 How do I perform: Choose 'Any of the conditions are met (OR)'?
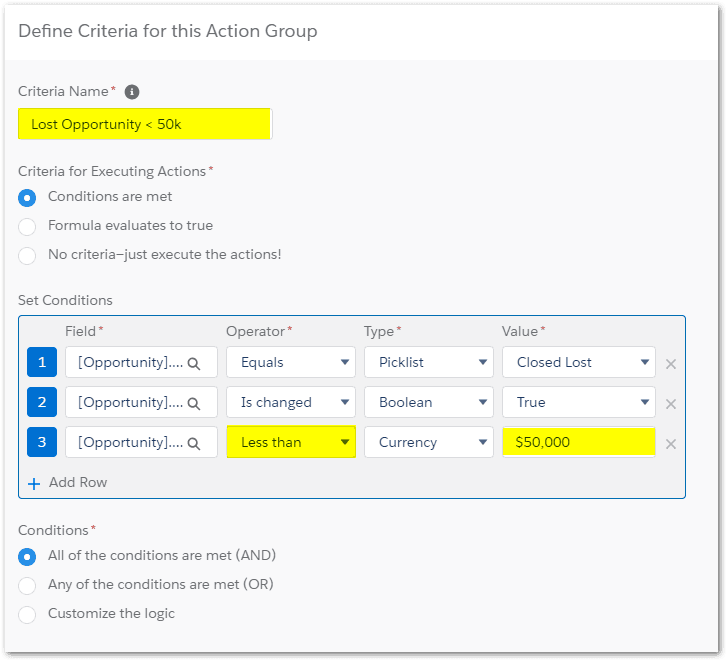click(28, 585)
